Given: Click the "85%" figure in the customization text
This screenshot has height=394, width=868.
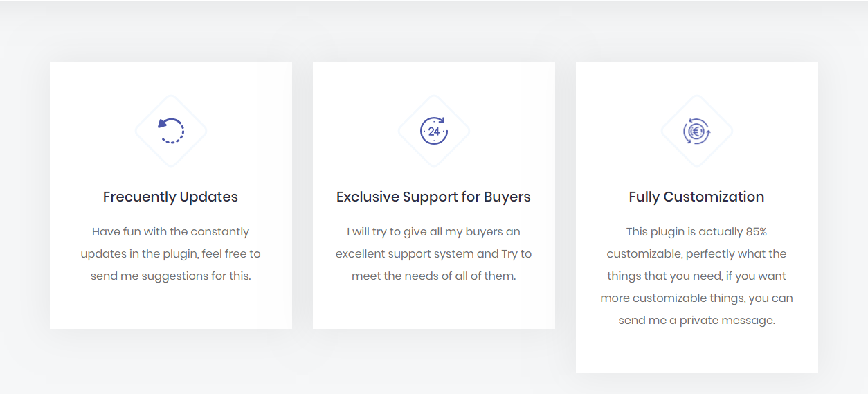Looking at the screenshot, I should [756, 231].
